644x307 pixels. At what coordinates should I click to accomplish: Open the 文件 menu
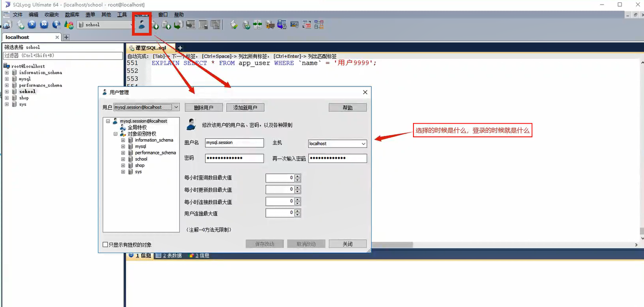(18, 15)
